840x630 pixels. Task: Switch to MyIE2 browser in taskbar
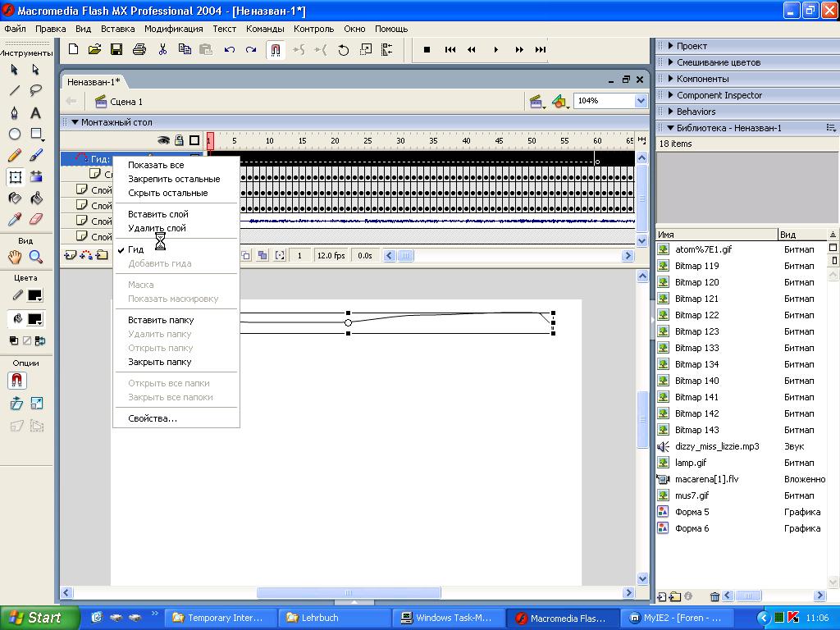[676, 618]
